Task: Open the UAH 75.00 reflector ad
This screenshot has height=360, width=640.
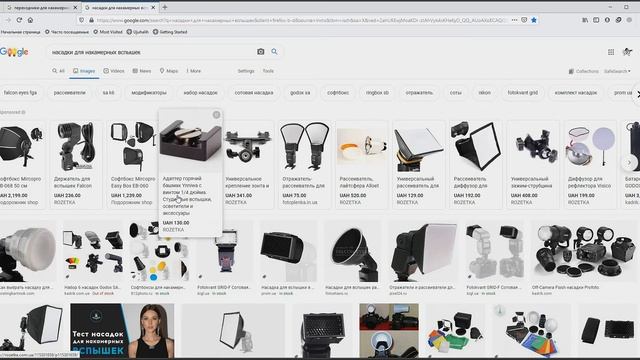Action: click(x=304, y=164)
